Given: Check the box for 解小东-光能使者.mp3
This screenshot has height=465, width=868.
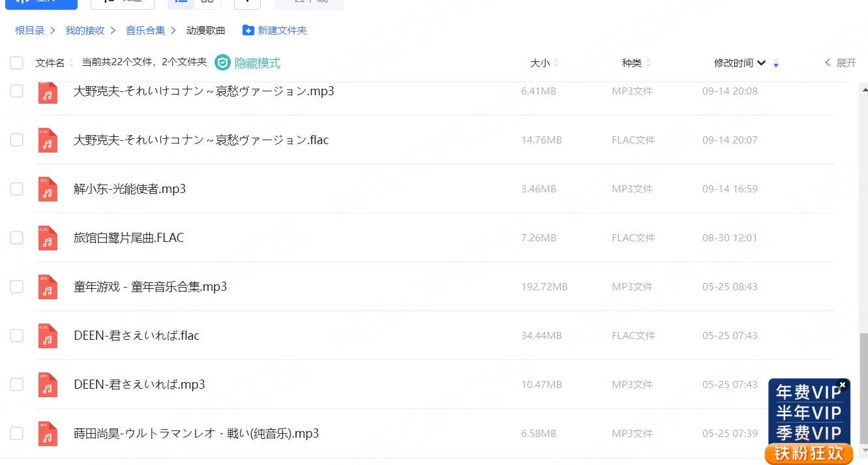Looking at the screenshot, I should (x=17, y=189).
